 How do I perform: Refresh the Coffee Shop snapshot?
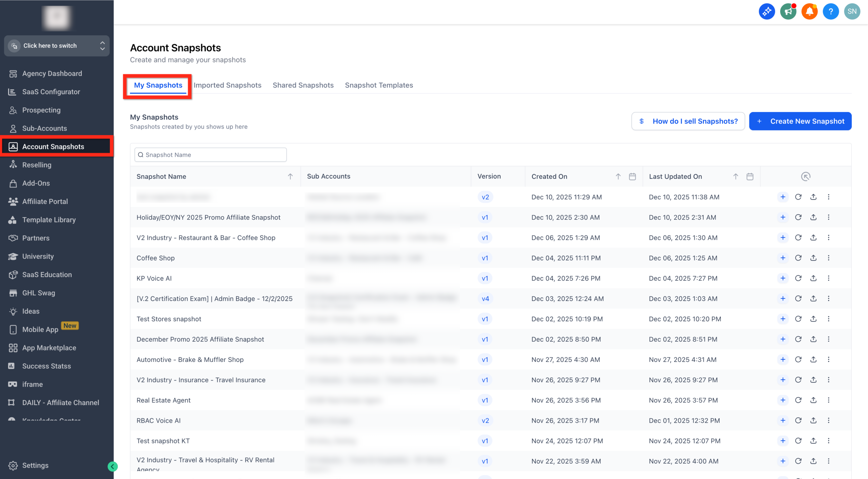798,258
